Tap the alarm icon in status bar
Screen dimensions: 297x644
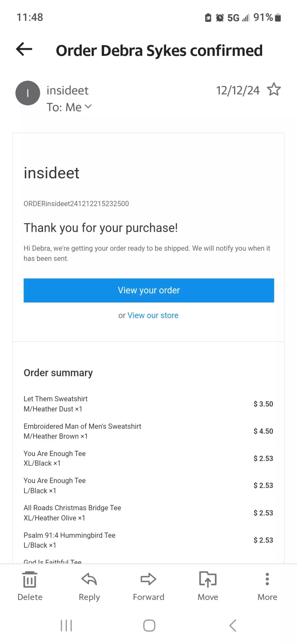click(220, 18)
